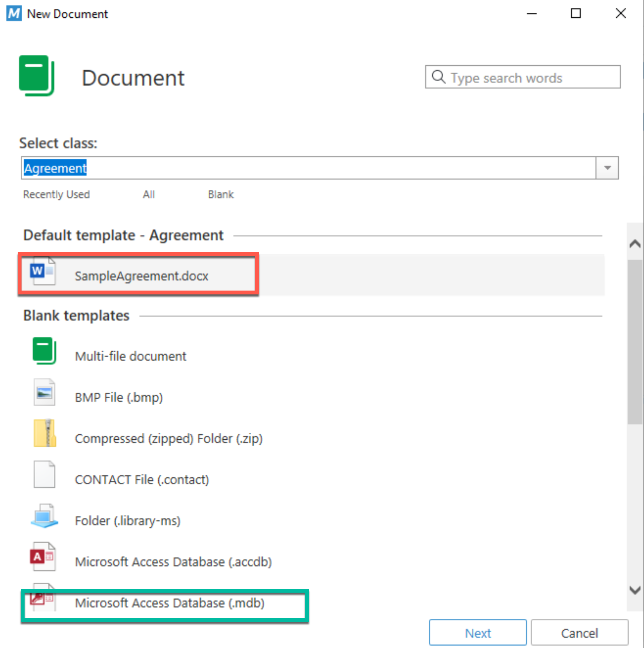Close the New Document window
This screenshot has height=648, width=644.
621,13
